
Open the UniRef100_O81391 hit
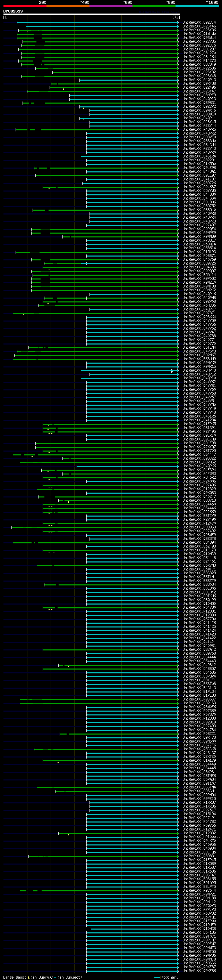[199, 428]
